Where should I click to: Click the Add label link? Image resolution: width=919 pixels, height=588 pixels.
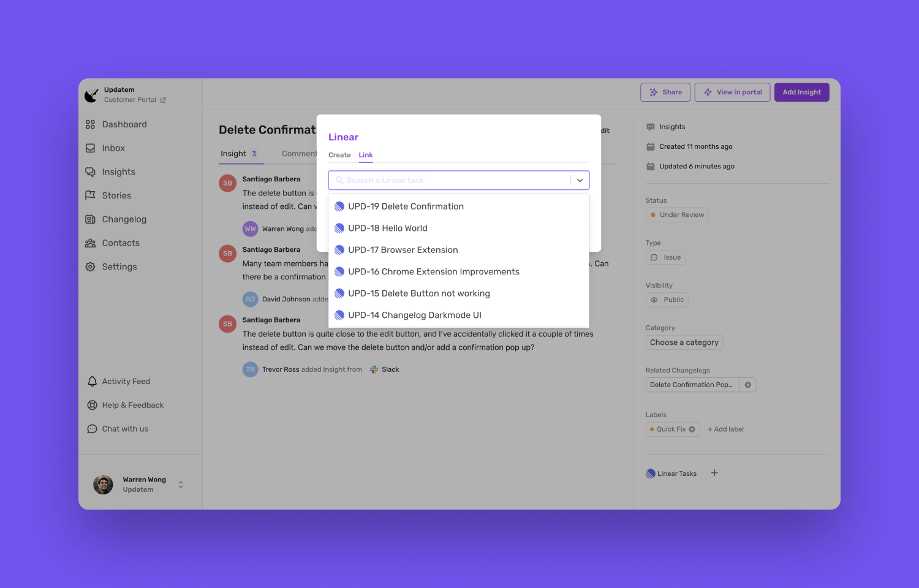(725, 429)
